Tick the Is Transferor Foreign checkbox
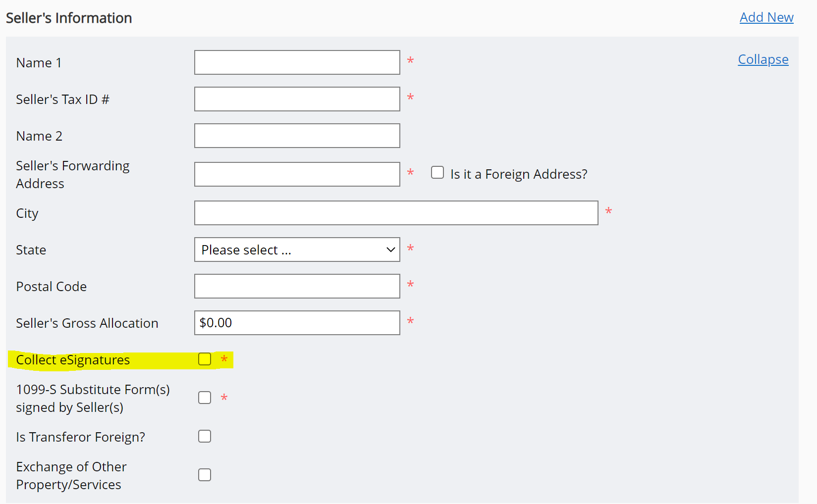The height and width of the screenshot is (504, 817). click(x=205, y=436)
